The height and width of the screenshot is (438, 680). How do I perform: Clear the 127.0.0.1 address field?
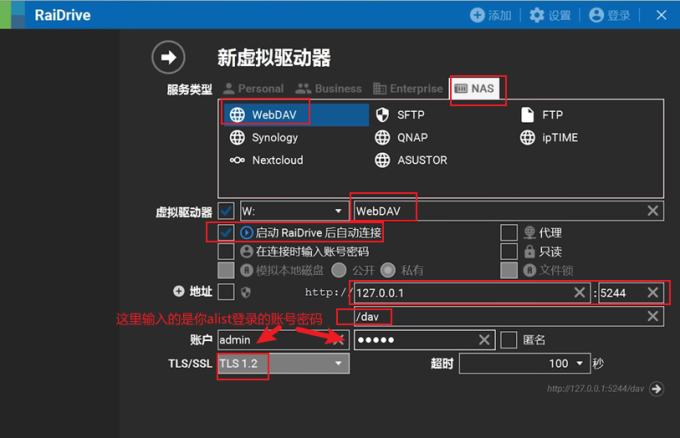pyautogui.click(x=579, y=292)
